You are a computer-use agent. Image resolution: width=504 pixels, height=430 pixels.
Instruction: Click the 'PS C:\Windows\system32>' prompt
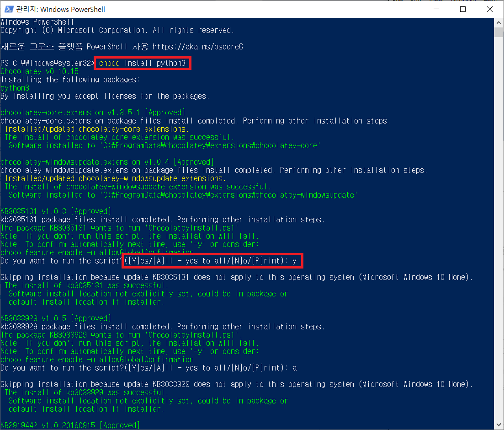pos(48,63)
